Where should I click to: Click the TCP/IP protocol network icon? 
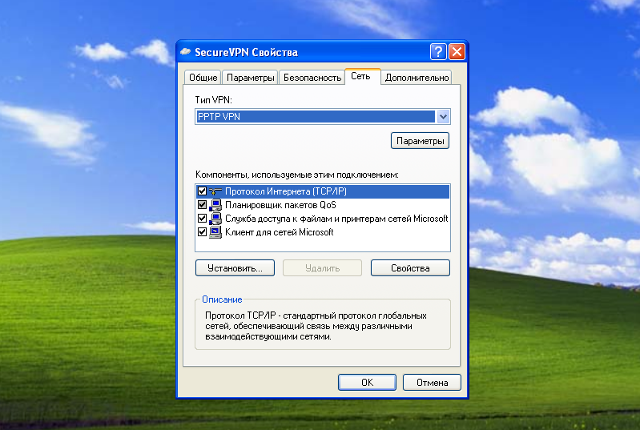pyautogui.click(x=215, y=191)
